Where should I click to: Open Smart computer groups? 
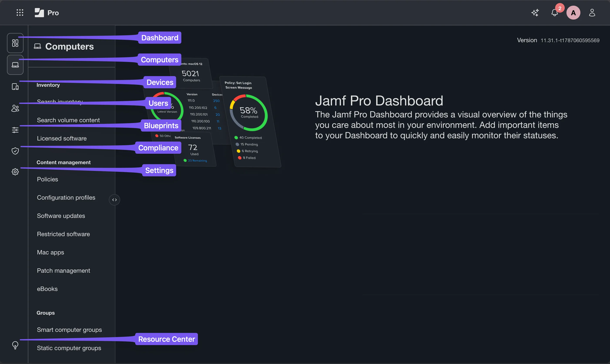tap(69, 330)
